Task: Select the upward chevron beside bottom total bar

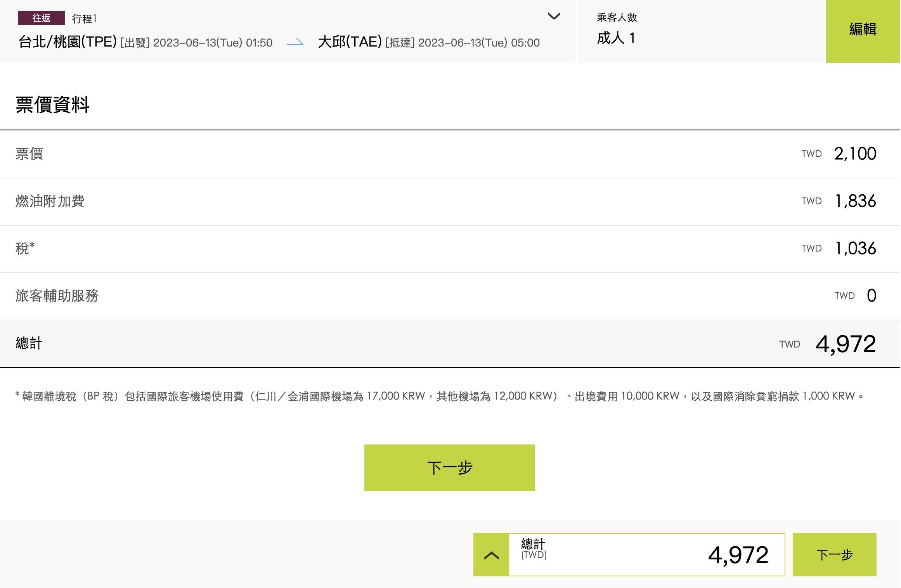Action: click(492, 555)
